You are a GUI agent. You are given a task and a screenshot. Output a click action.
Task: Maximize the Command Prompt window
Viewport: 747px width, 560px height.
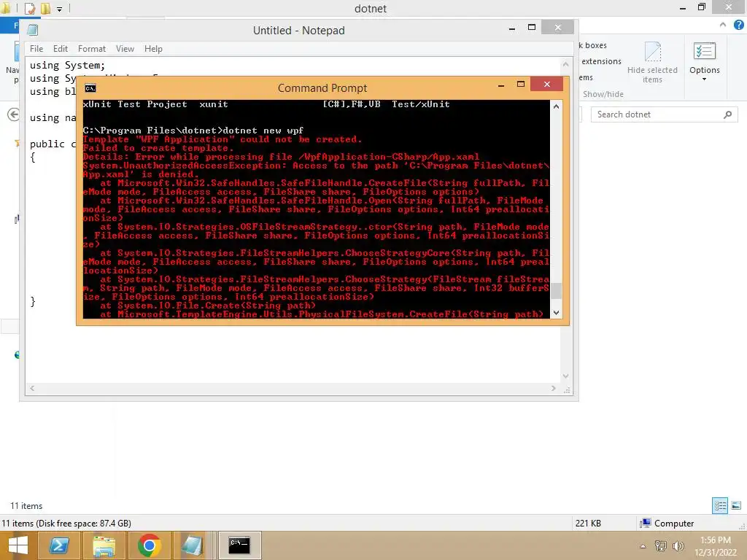pos(521,85)
